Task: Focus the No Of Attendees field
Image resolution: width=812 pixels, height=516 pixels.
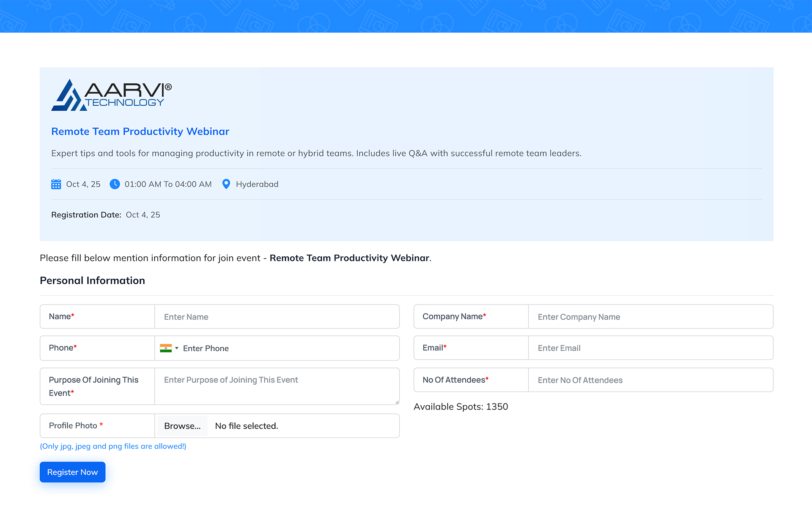Action: 650,380
